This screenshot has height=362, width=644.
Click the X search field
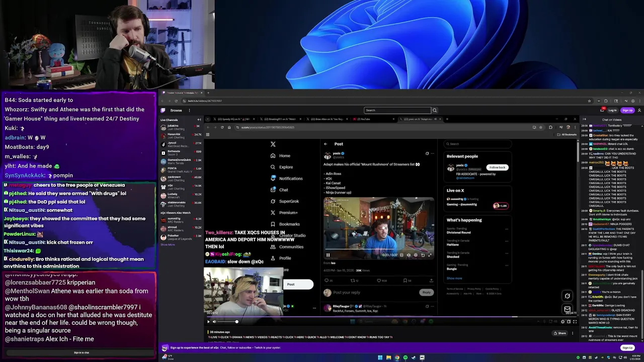click(x=477, y=144)
